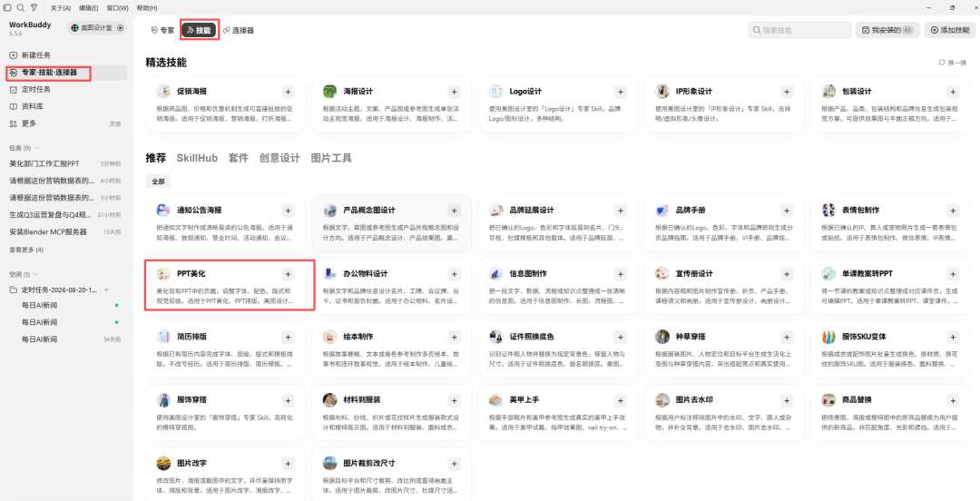Select the 全部 filter chip
Screen dimensions: 980x501
(158, 182)
